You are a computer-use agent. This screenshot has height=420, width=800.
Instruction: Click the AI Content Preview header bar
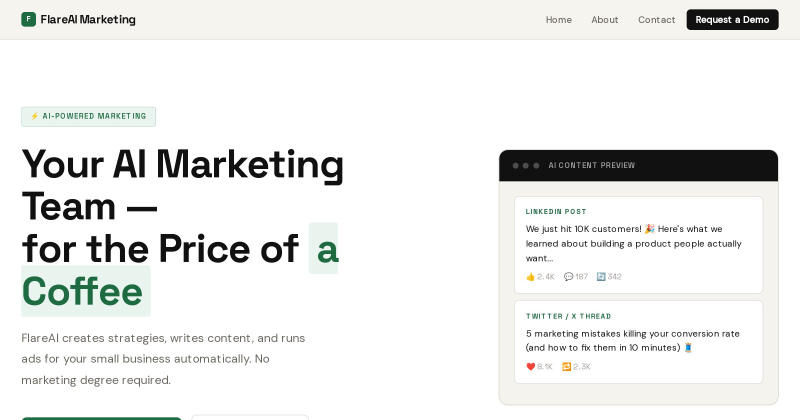[639, 165]
